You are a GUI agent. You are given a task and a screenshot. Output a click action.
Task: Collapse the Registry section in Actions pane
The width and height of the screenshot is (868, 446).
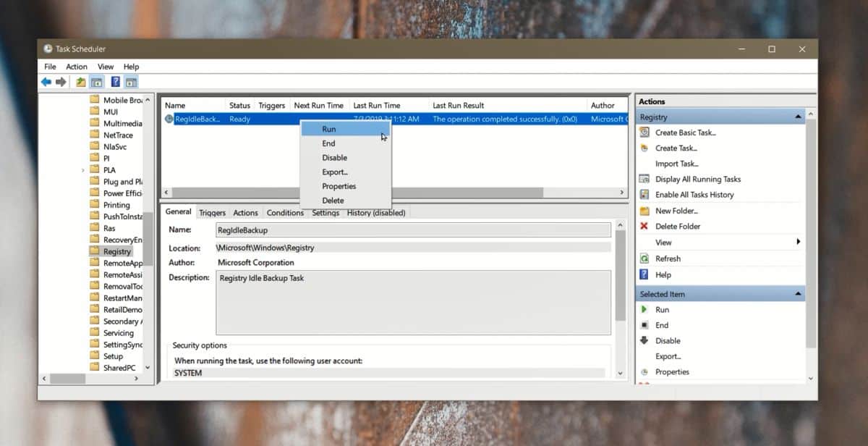798,117
